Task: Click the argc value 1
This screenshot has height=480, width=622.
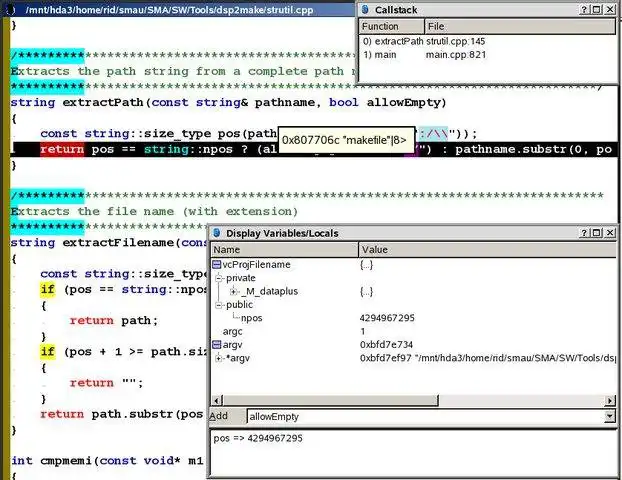Action: pos(363,332)
